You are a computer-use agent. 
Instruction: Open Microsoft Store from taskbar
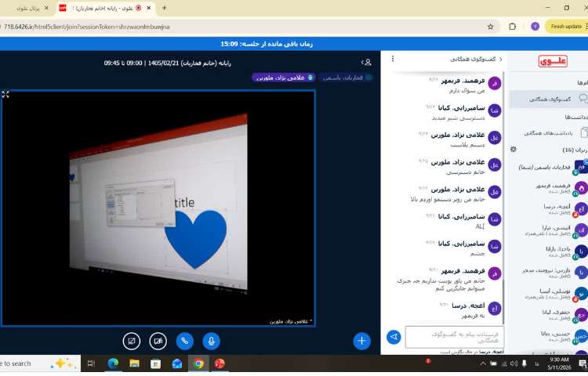[156, 363]
